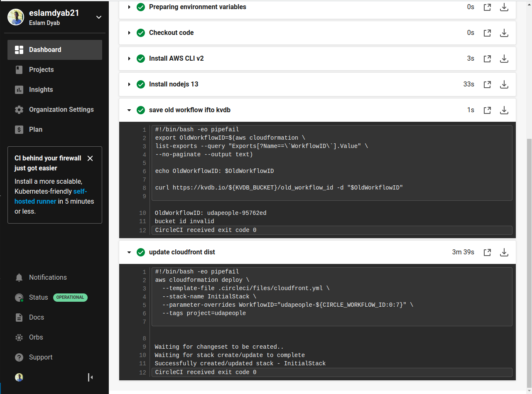The image size is (532, 394).
Task: Download Checkout code step output
Action: coord(504,33)
